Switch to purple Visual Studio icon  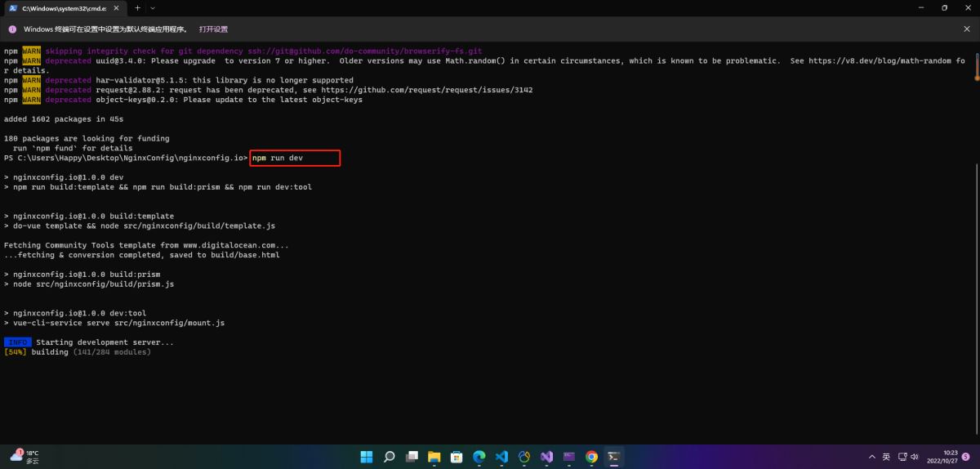(x=547, y=457)
